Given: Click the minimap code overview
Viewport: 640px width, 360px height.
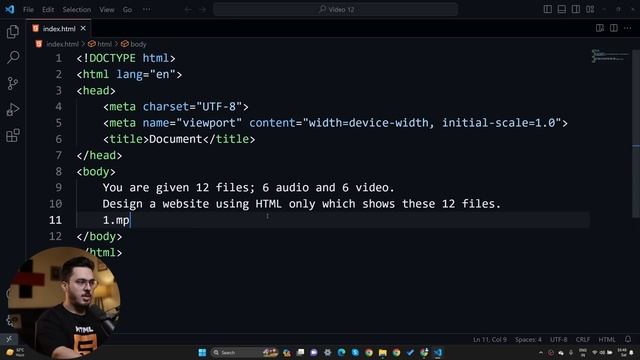Looking at the screenshot, I should (x=610, y=56).
